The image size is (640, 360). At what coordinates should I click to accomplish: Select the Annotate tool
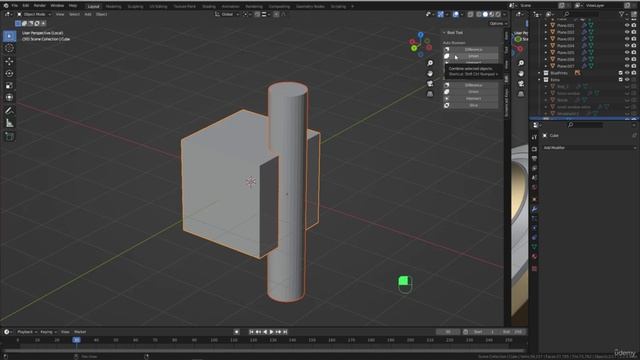coord(9,111)
